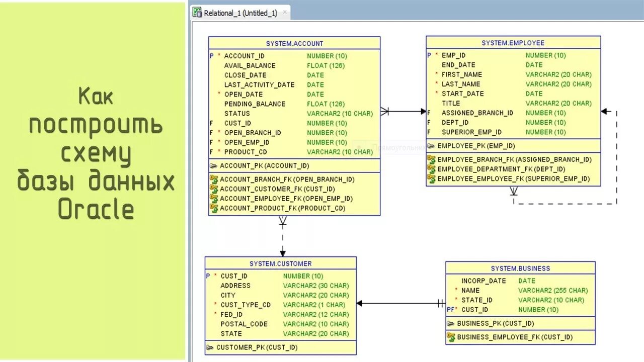Click CUSTOMER_PK (CUST_ID) constraint text
Screen dimensions: 644x362
pyautogui.click(x=257, y=347)
